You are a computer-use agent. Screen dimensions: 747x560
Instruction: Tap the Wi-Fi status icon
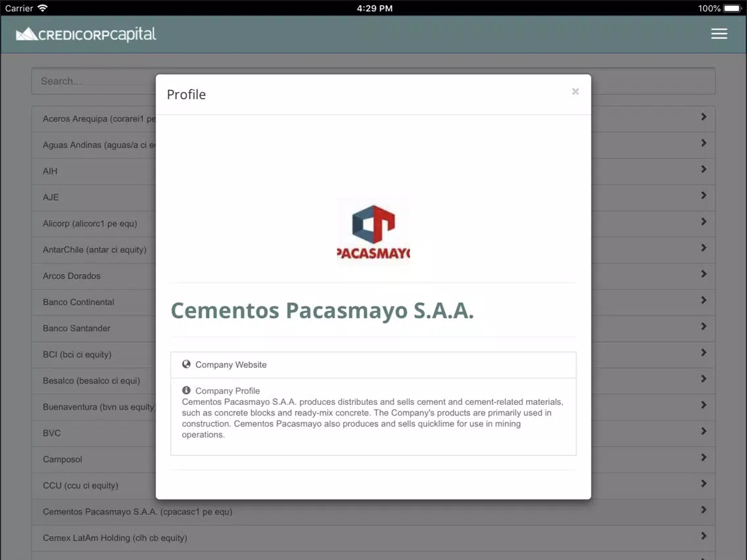(42, 8)
